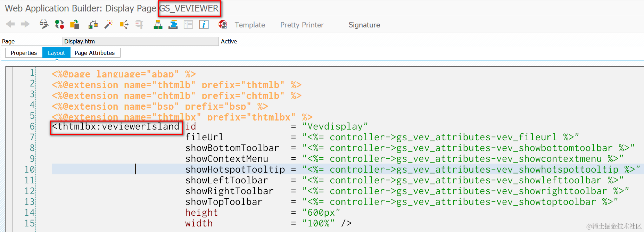Click the Display.htm page name field
This screenshot has height=232, width=644.
click(141, 41)
